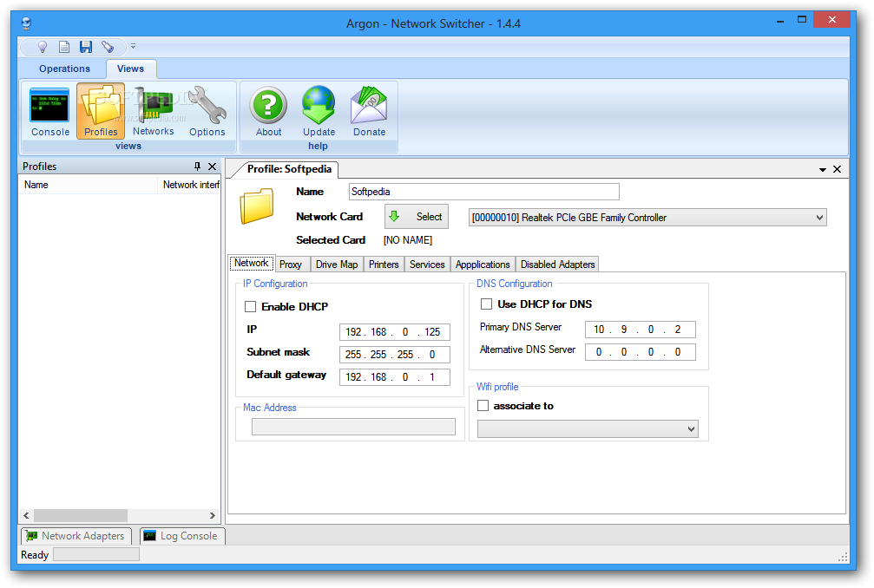Minimize the Argon window
The height and width of the screenshot is (588, 874).
780,21
